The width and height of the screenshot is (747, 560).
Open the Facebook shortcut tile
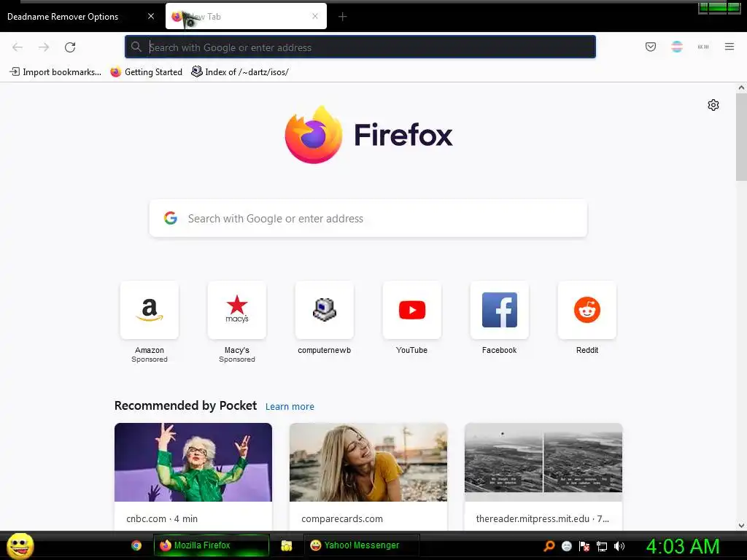(x=499, y=310)
